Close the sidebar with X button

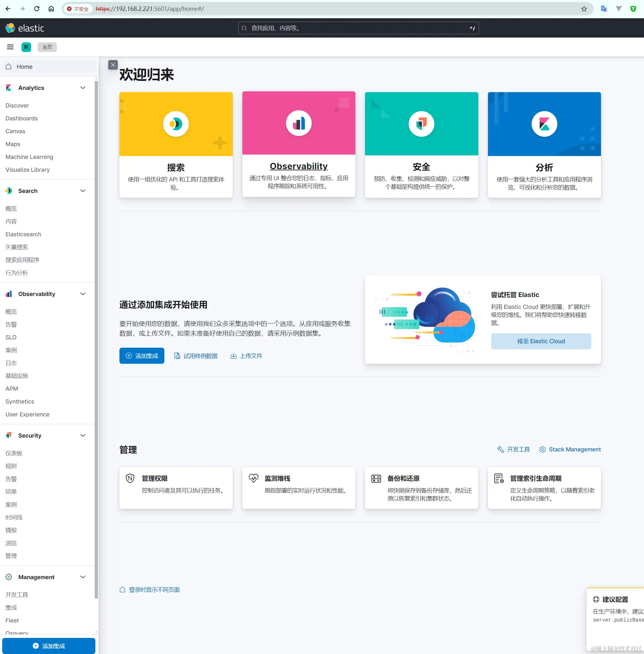[113, 65]
